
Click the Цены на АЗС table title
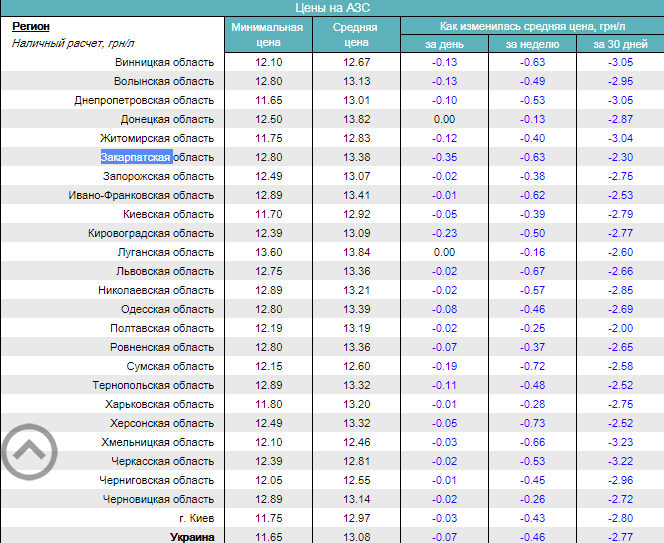coord(332,7)
